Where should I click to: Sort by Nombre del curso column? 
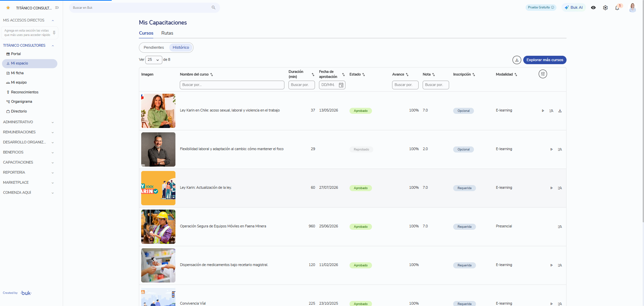[x=212, y=75]
